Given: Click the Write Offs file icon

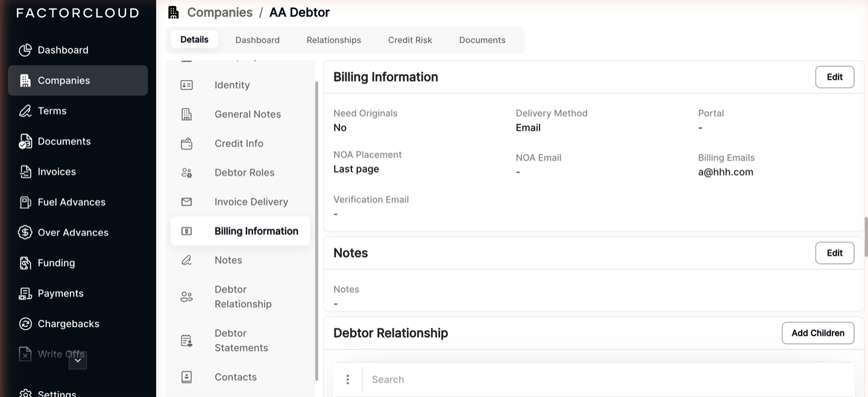Looking at the screenshot, I should click(x=25, y=354).
